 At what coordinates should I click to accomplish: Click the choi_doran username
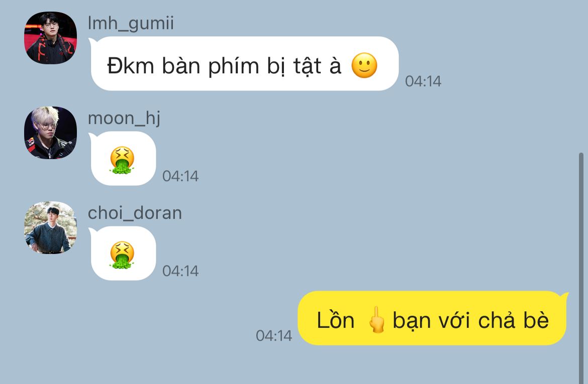click(x=135, y=213)
